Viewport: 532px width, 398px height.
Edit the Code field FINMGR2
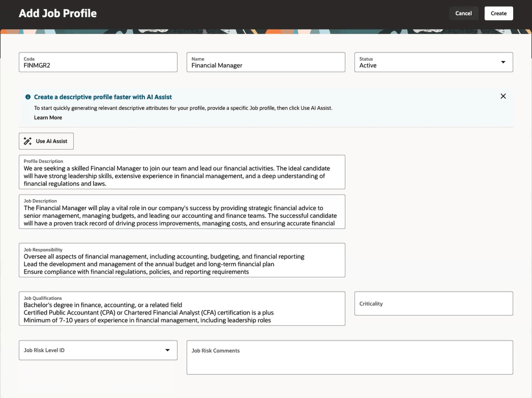pos(98,62)
